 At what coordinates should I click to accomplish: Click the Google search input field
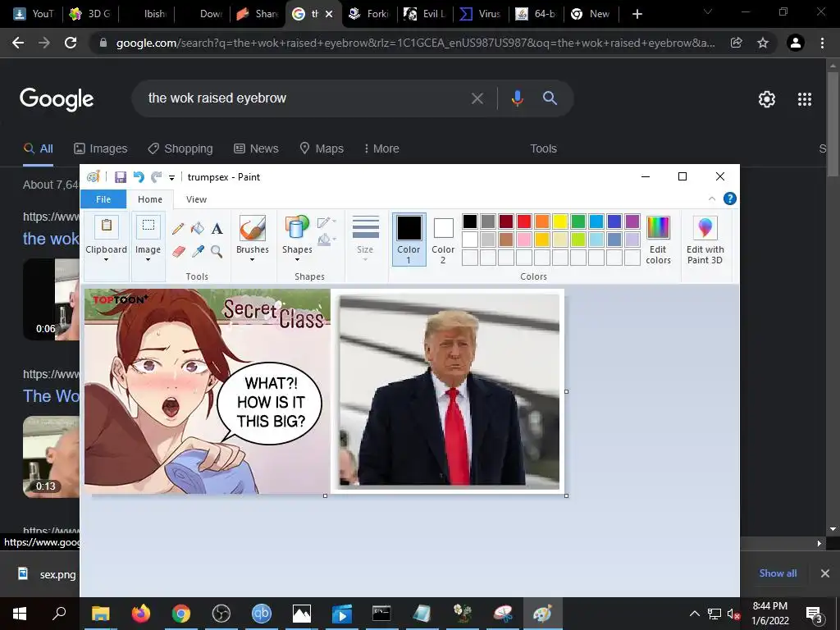[305, 98]
